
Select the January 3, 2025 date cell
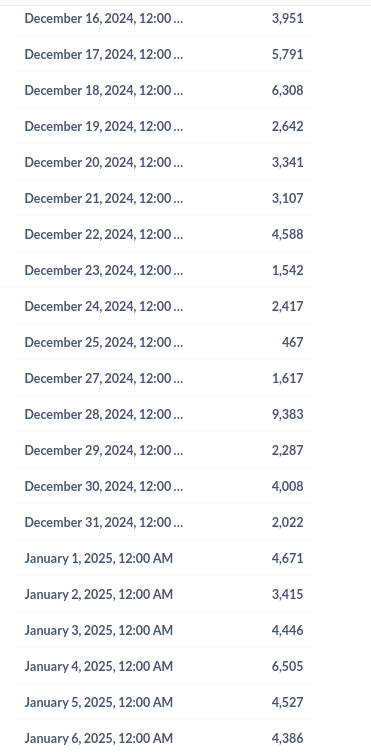99,630
